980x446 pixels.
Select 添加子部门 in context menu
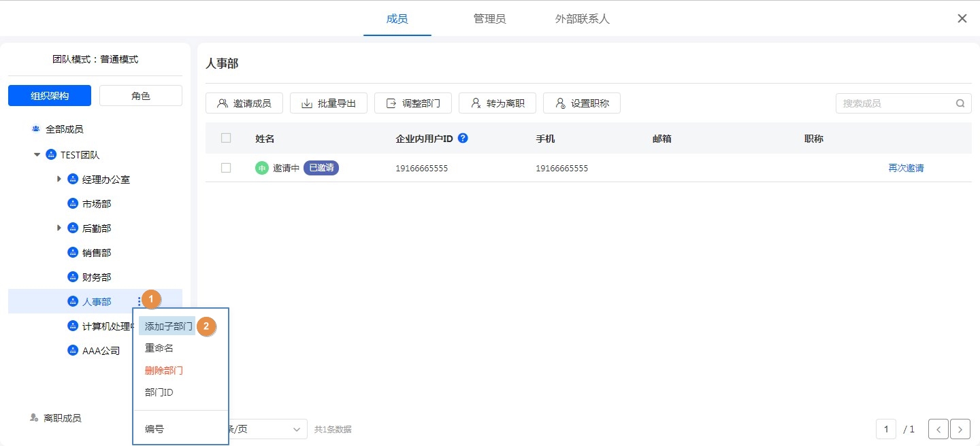[x=168, y=326]
